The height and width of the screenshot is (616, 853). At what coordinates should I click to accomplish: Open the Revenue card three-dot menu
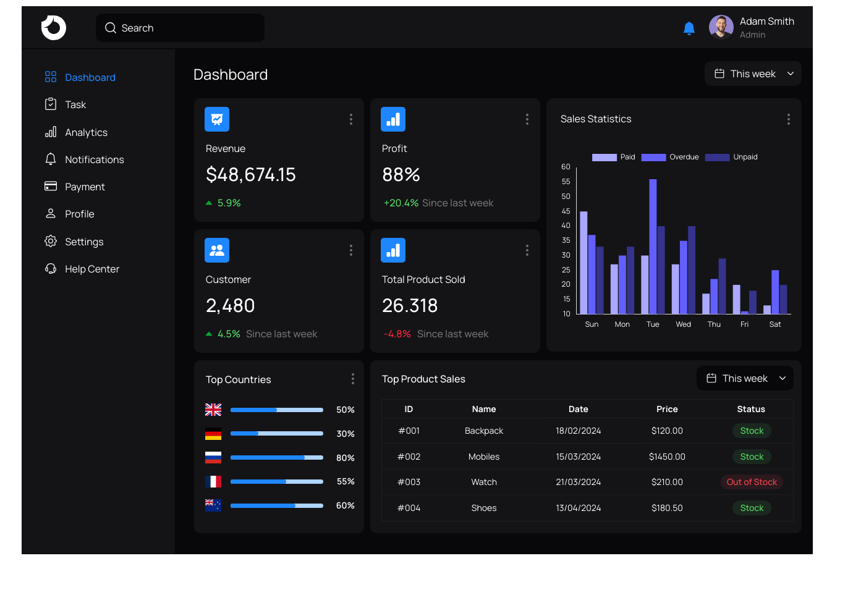pos(350,119)
